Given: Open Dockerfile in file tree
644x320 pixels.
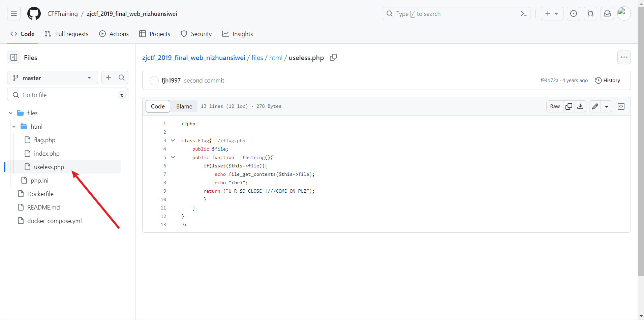Looking at the screenshot, I should pos(40,194).
